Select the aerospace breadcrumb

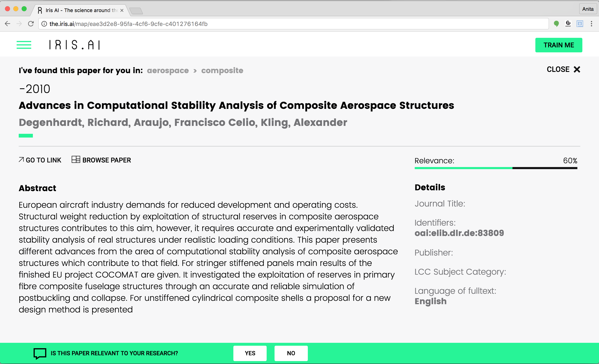pos(168,70)
